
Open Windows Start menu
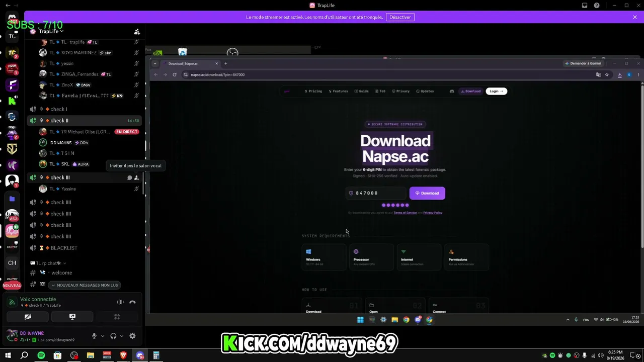(x=8, y=356)
